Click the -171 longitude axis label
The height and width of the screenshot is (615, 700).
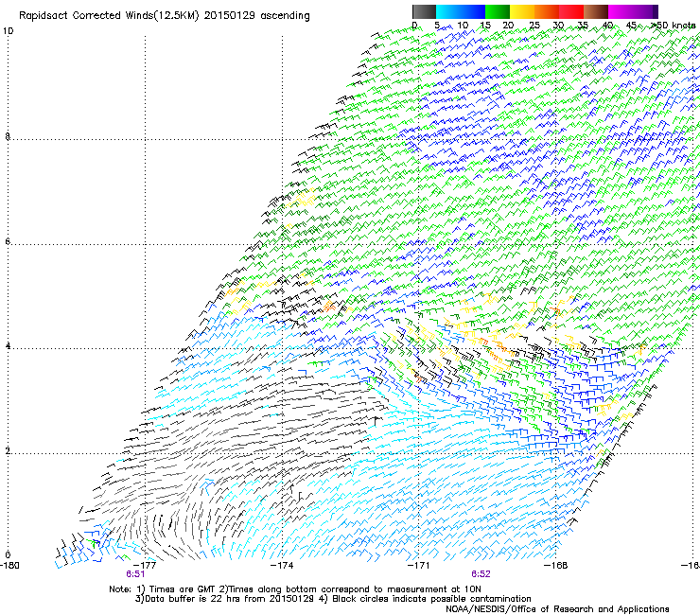[x=419, y=566]
